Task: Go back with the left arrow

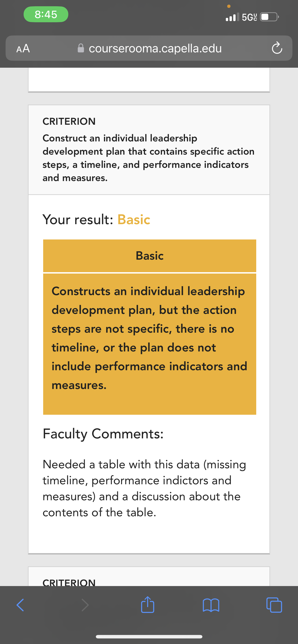Action: coord(20,605)
